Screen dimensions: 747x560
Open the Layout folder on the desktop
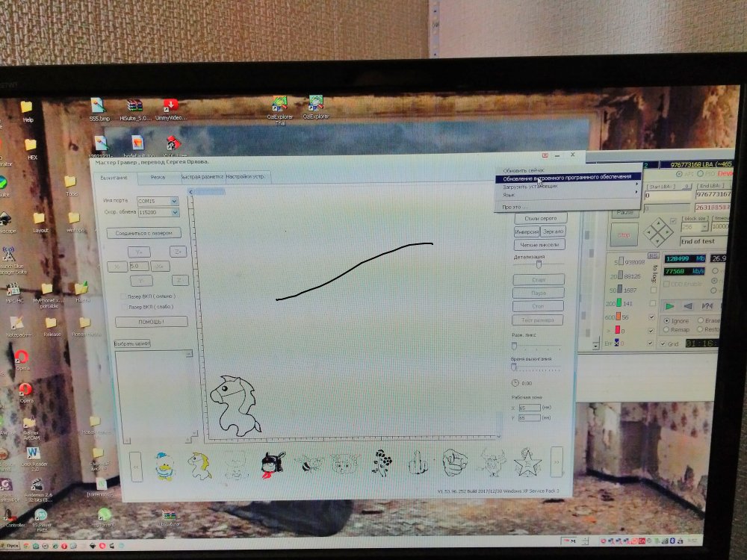click(40, 223)
